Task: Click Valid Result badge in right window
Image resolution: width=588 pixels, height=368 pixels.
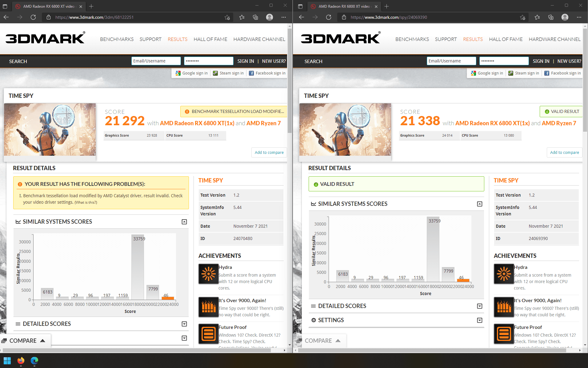Action: tap(562, 111)
